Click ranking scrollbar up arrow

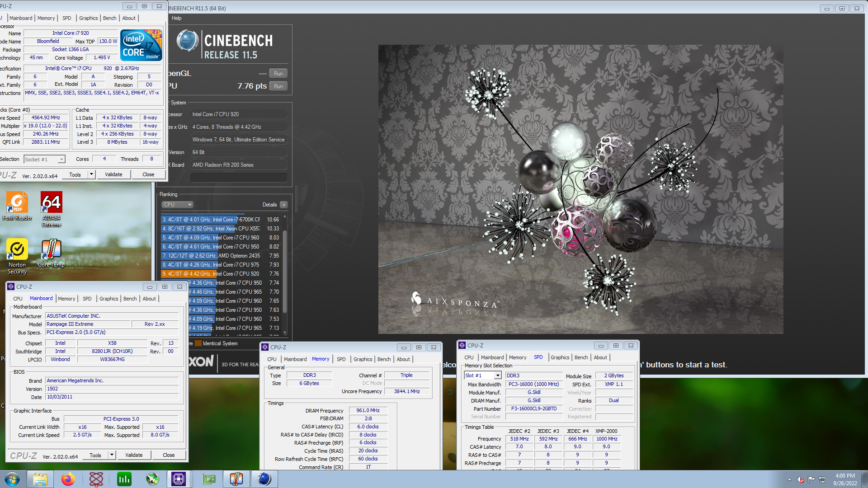[x=285, y=217]
